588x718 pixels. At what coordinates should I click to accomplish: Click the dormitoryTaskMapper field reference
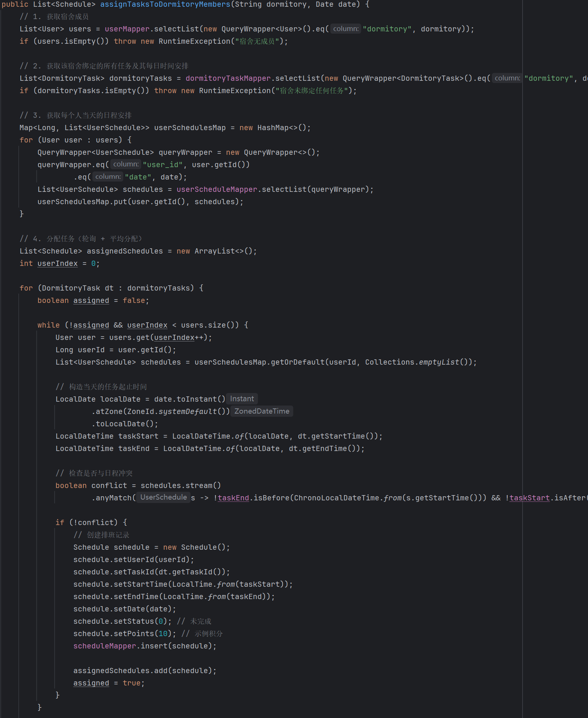(228, 79)
